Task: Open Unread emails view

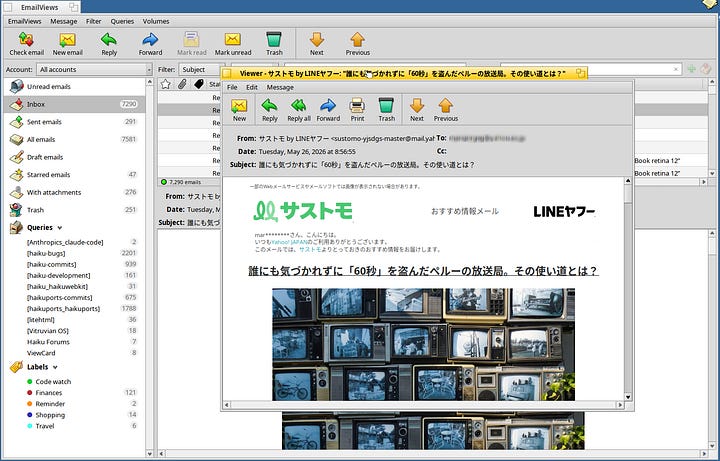Action: (x=74, y=86)
